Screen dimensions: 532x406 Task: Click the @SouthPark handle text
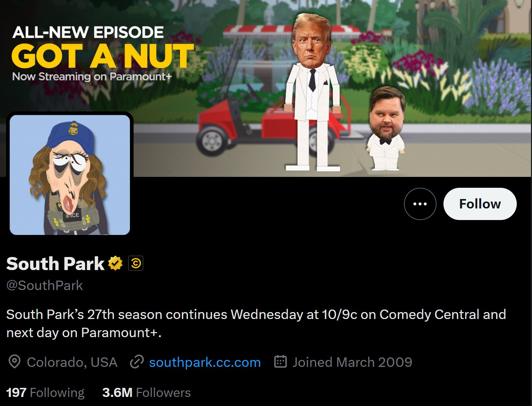pyautogui.click(x=45, y=285)
